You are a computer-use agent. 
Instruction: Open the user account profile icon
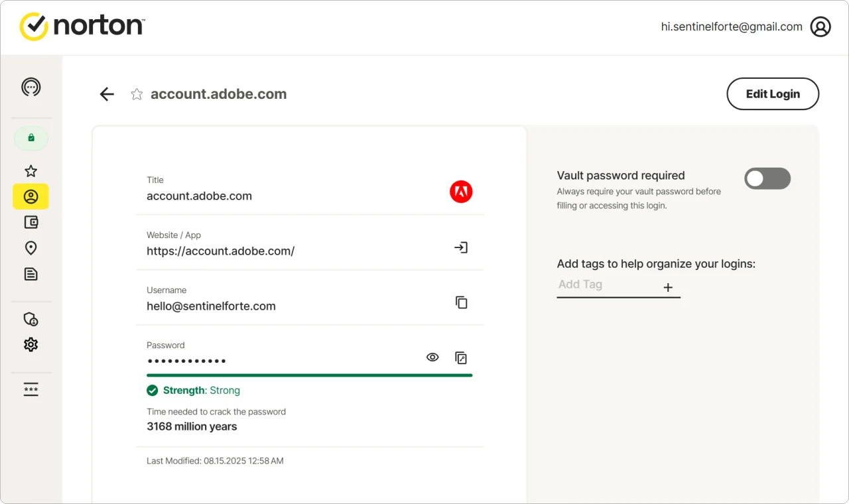820,27
